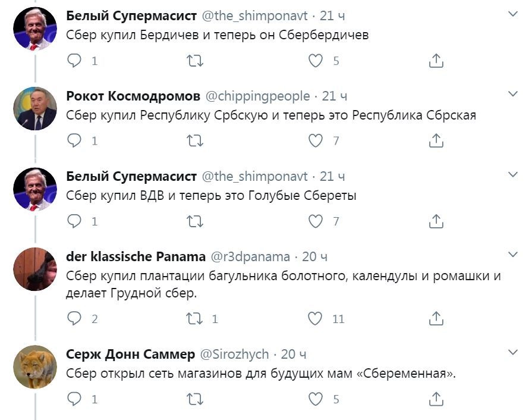Reply to the Грудной сбер tweet
Viewport: 532px width, 420px height.
click(74, 319)
